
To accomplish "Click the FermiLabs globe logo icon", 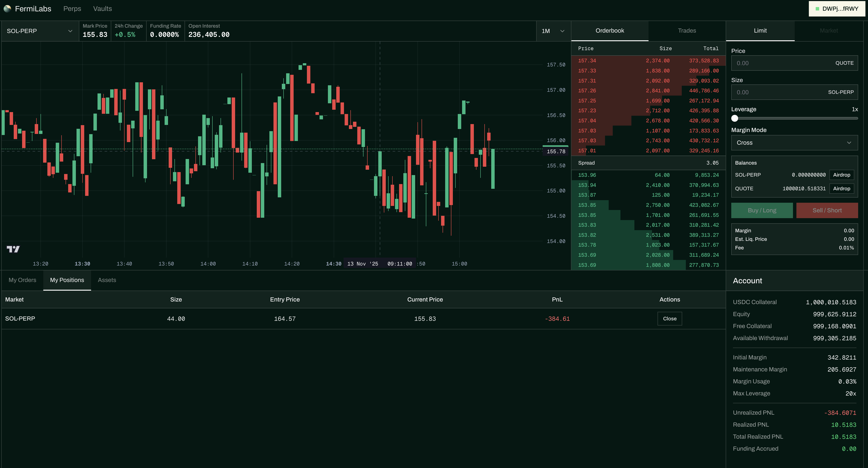I will click(x=8, y=9).
